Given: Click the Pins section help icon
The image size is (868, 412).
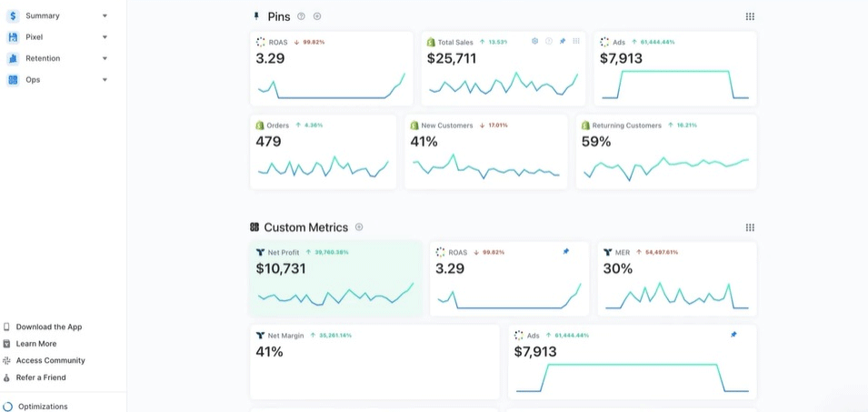Looking at the screenshot, I should (x=301, y=16).
